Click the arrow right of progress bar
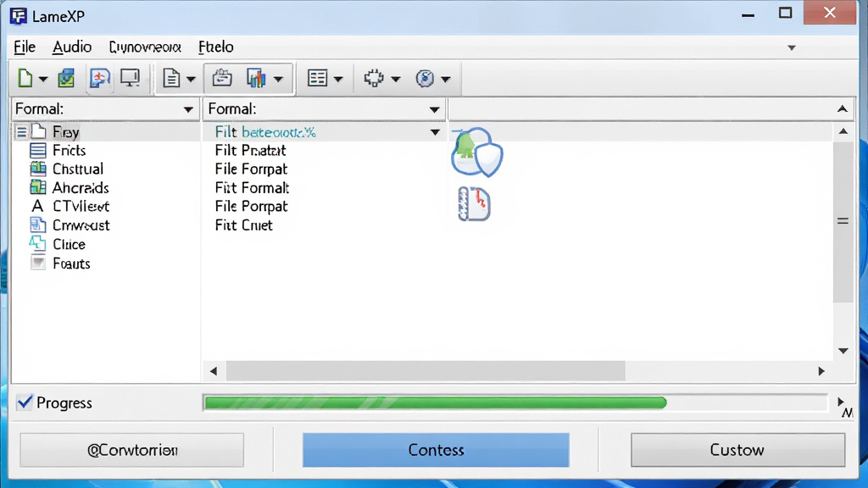Screen dimensions: 868x488 click(842, 401)
